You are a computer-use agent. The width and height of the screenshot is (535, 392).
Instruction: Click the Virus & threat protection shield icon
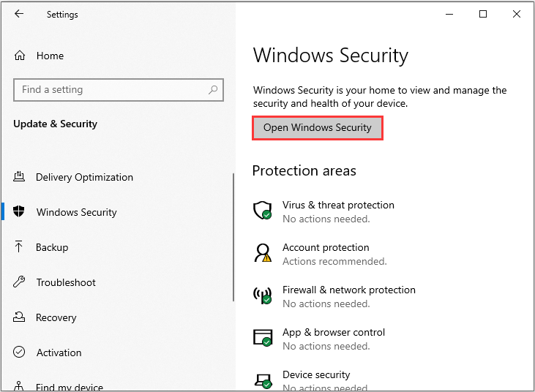tap(263, 211)
